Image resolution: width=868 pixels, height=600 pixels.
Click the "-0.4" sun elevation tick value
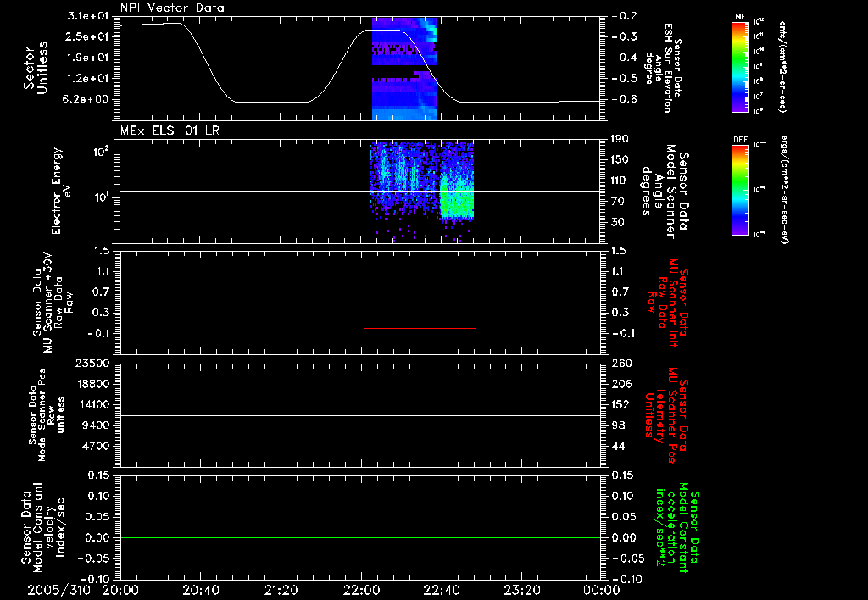[625, 58]
